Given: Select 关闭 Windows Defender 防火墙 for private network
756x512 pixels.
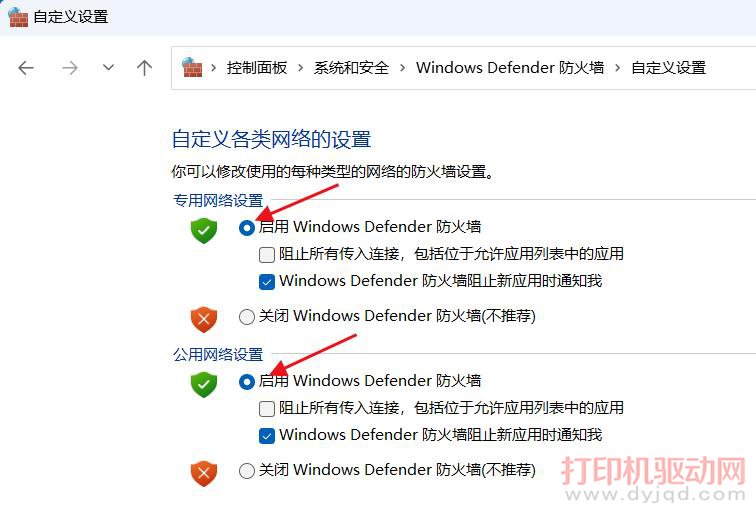Looking at the screenshot, I should (x=247, y=317).
